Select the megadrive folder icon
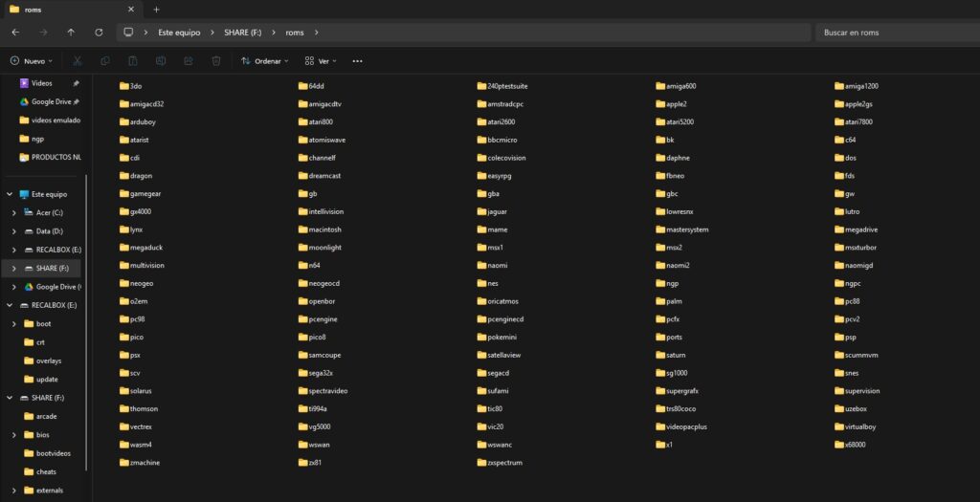 pyautogui.click(x=839, y=229)
